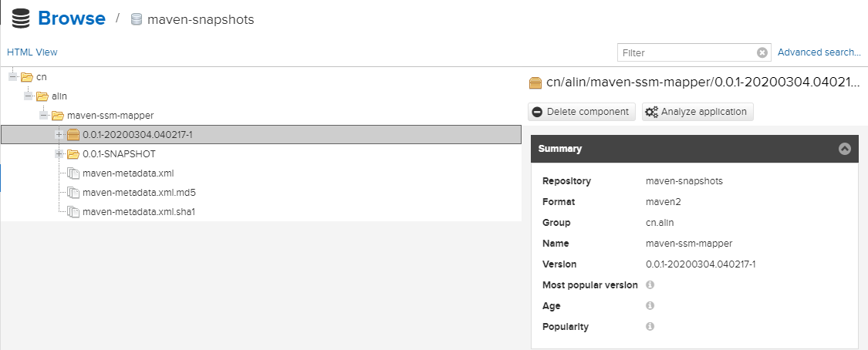868x350 pixels.
Task: Open the HTML View link
Action: [32, 52]
